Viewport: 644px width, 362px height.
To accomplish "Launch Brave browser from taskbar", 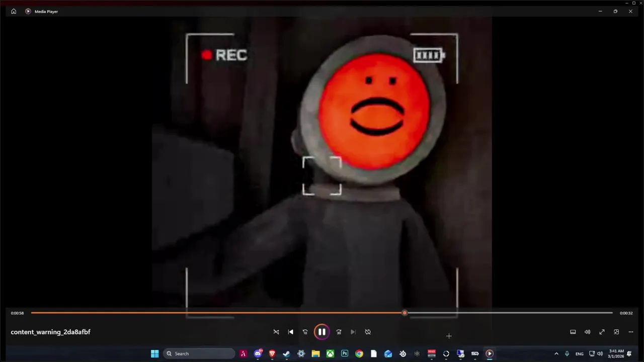I will click(x=272, y=353).
